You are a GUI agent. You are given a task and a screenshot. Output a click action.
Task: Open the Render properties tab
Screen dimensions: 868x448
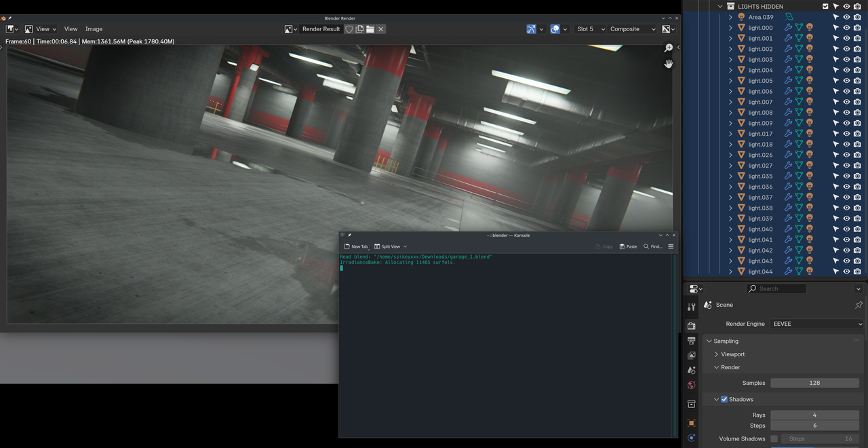point(691,325)
